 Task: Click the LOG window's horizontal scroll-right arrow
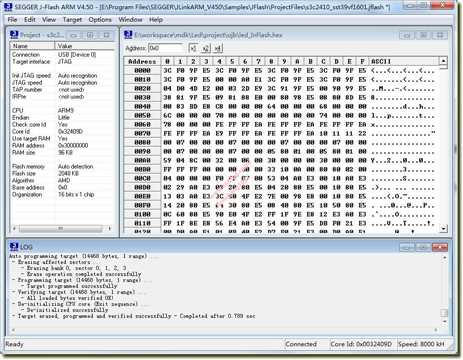click(436, 330)
